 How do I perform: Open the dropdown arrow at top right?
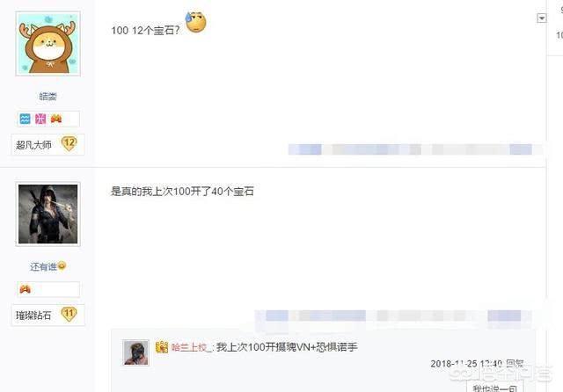pos(542,18)
